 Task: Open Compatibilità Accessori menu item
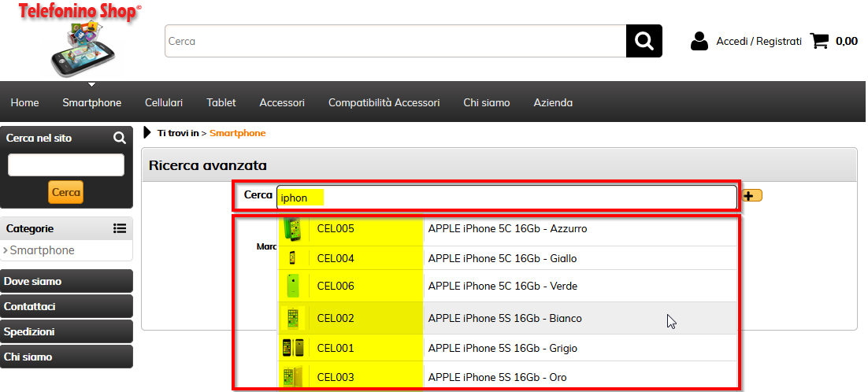coord(384,102)
